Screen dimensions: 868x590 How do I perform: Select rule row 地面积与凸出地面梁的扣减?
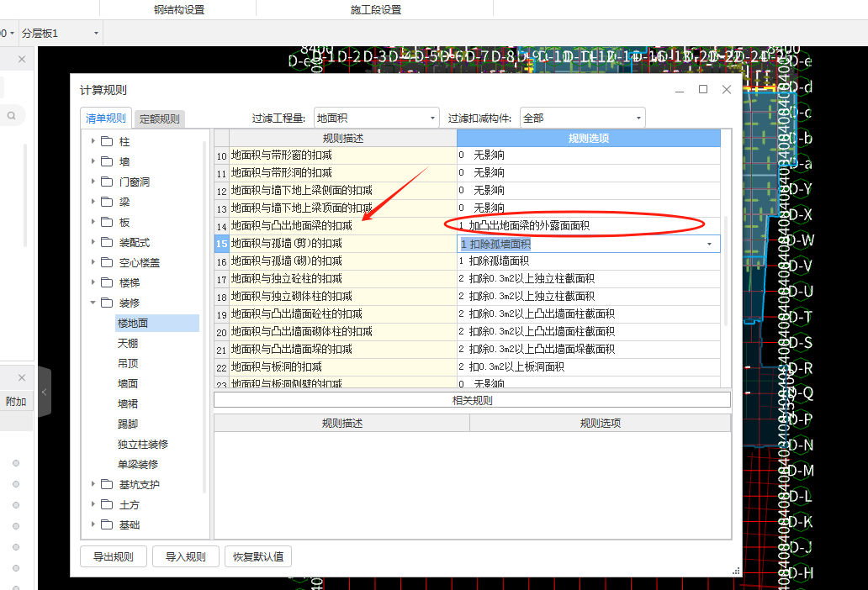pos(342,225)
